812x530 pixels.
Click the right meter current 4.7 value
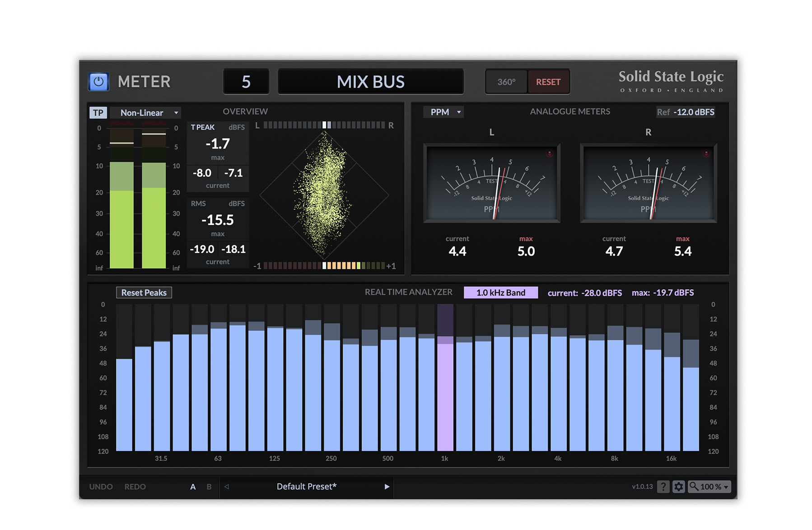click(x=614, y=251)
